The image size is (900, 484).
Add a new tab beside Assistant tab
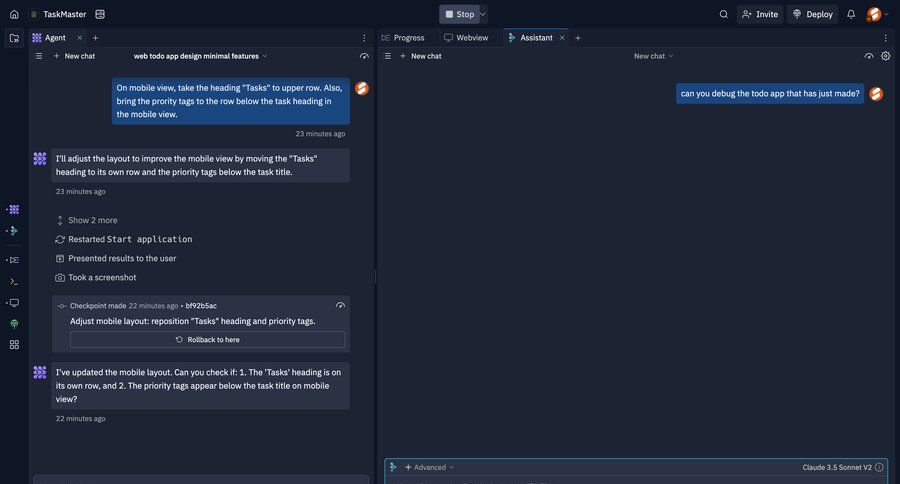pyautogui.click(x=578, y=38)
